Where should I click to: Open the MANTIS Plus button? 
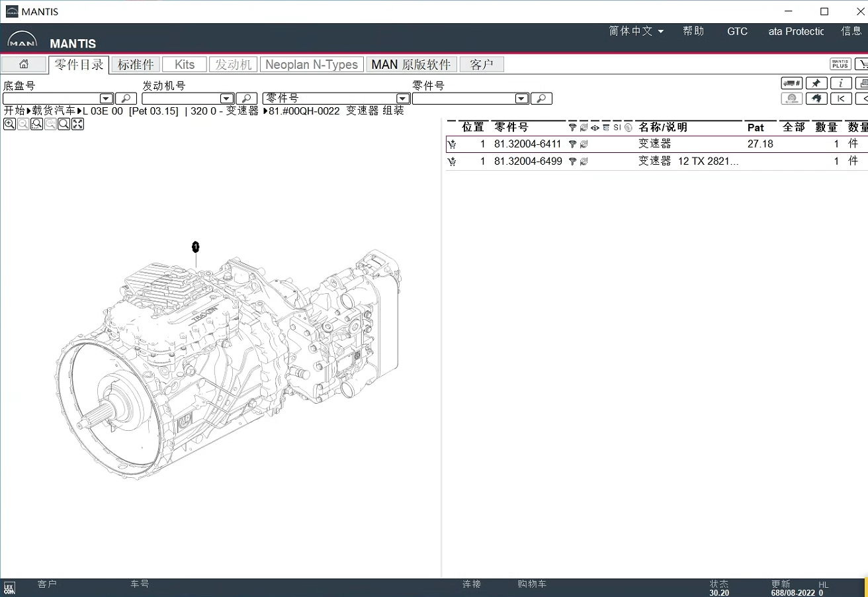click(x=840, y=64)
